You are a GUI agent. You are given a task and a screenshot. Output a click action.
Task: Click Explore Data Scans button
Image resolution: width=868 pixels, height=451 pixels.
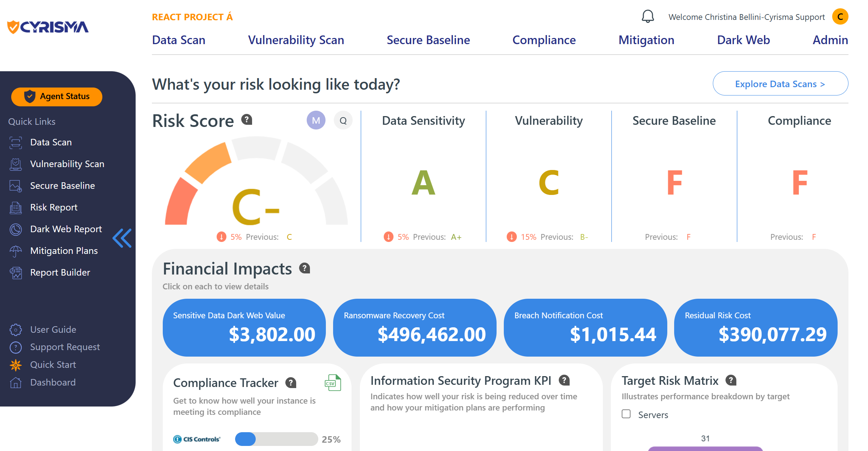click(x=780, y=84)
